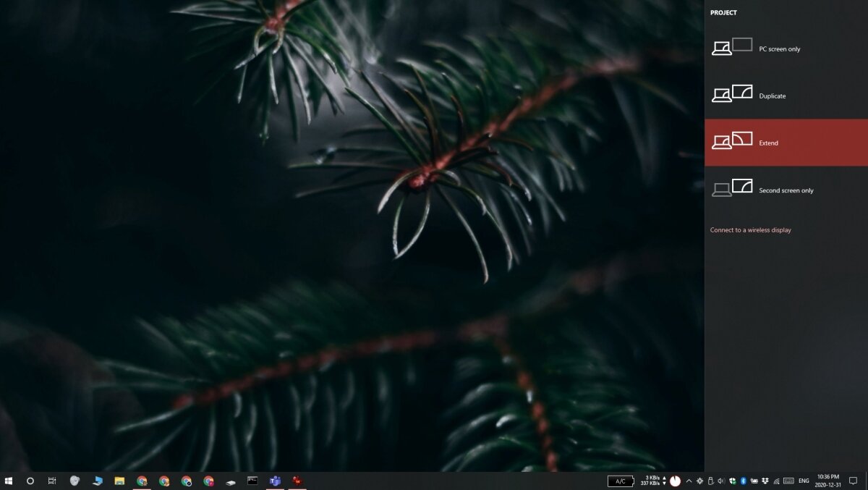Click Connect to a wireless display
868x490 pixels.
(751, 229)
